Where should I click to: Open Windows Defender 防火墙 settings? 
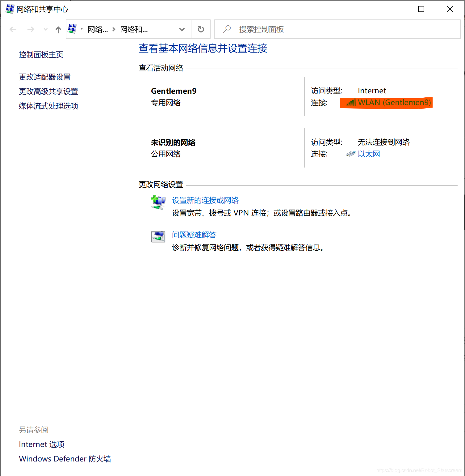point(65,459)
